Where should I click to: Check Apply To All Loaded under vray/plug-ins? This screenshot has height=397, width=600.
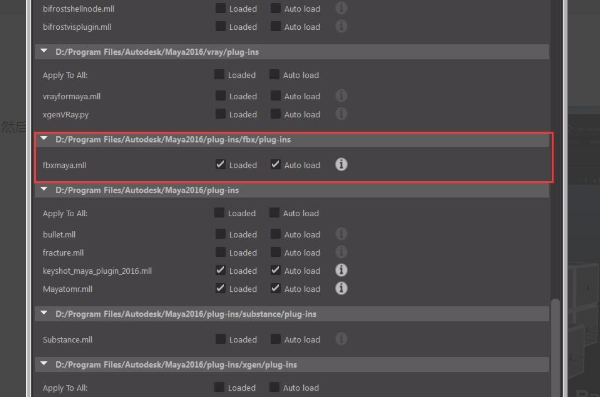click(x=219, y=74)
